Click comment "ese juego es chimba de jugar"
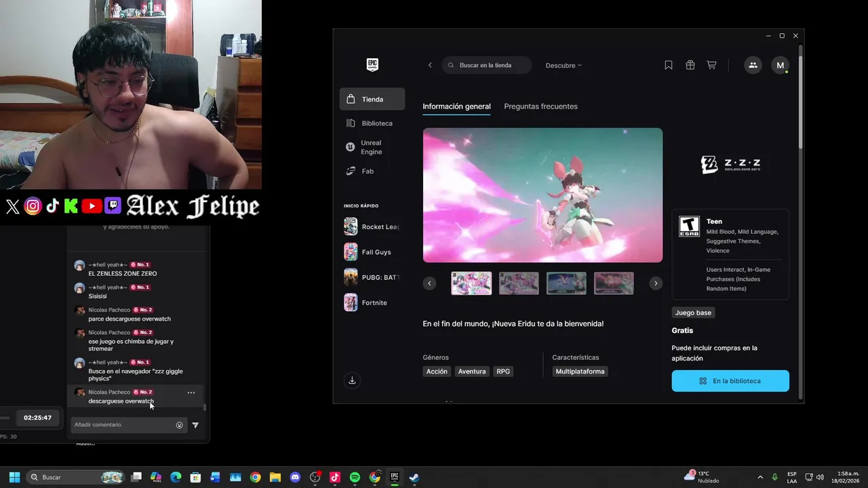This screenshot has height=488, width=868. point(131,345)
